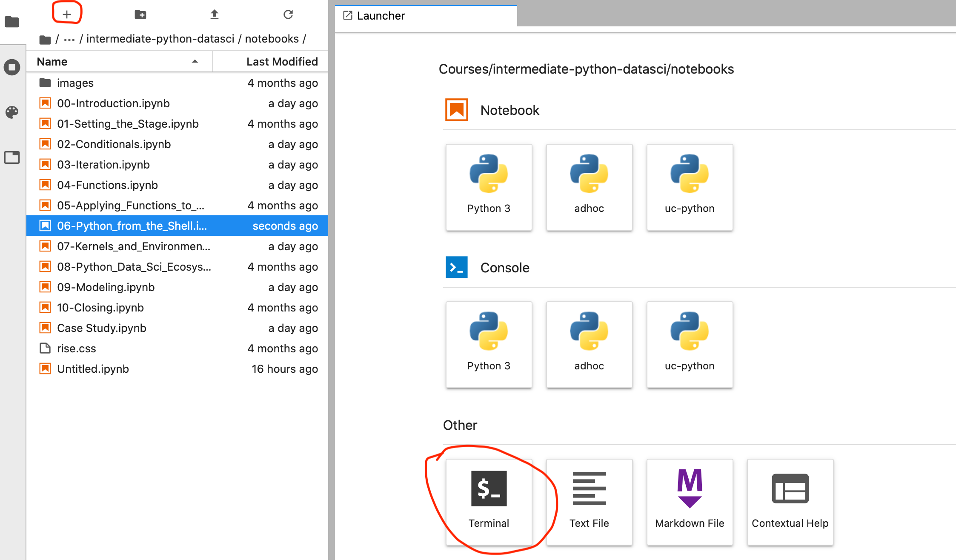Select 10-Closing.ipynb file
956x560 pixels.
[177, 307]
